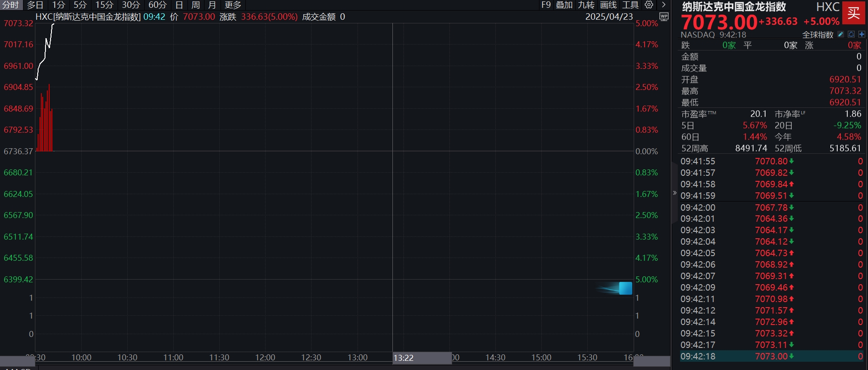The image size is (868, 370).
Task: Click tick price 7073.32 at 09:42:15
Action: (x=771, y=333)
